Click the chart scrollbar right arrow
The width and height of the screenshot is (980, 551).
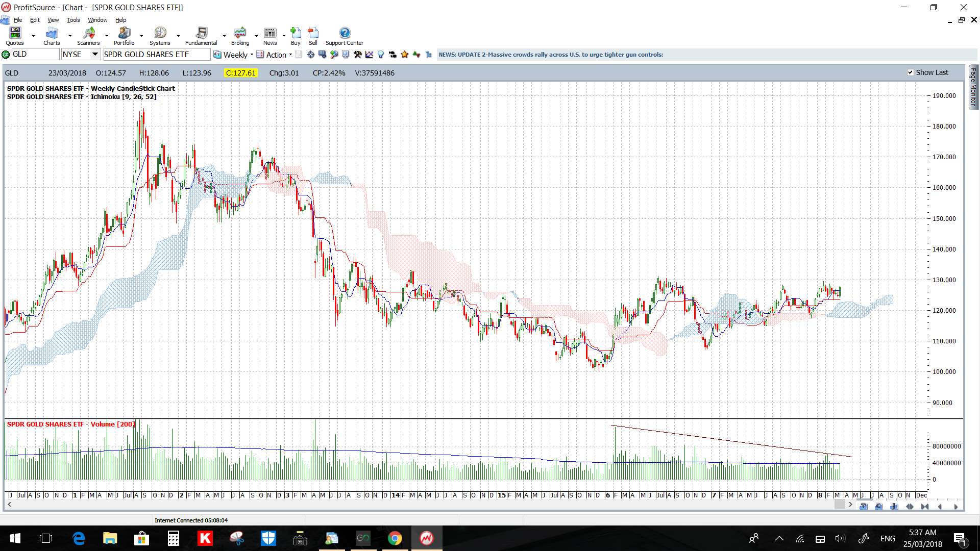click(850, 505)
